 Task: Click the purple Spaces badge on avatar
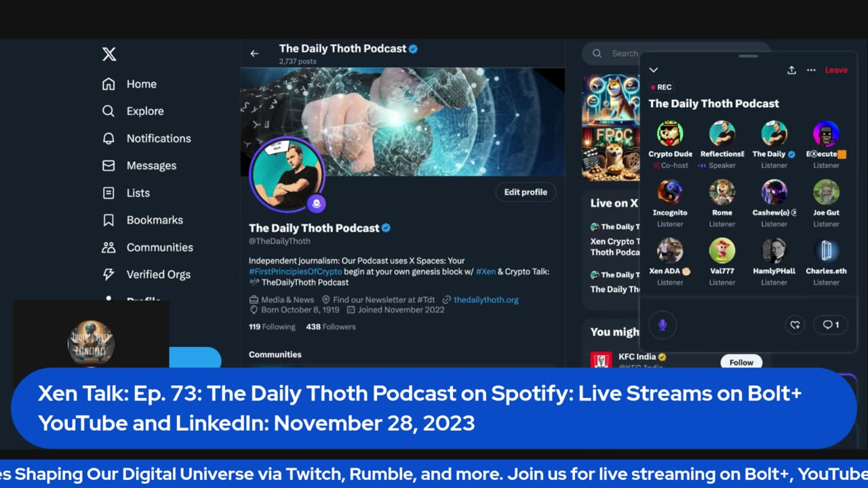coord(316,203)
